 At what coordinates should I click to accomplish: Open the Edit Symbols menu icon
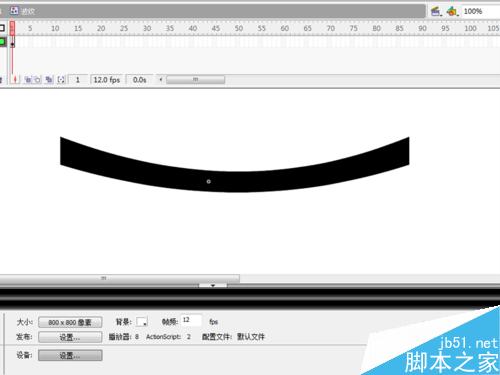[453, 12]
